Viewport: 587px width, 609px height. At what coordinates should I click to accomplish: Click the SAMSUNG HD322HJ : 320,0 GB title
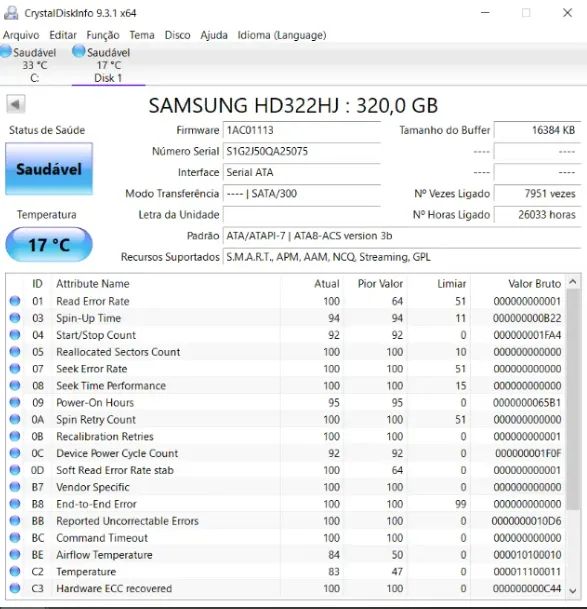[x=293, y=106]
